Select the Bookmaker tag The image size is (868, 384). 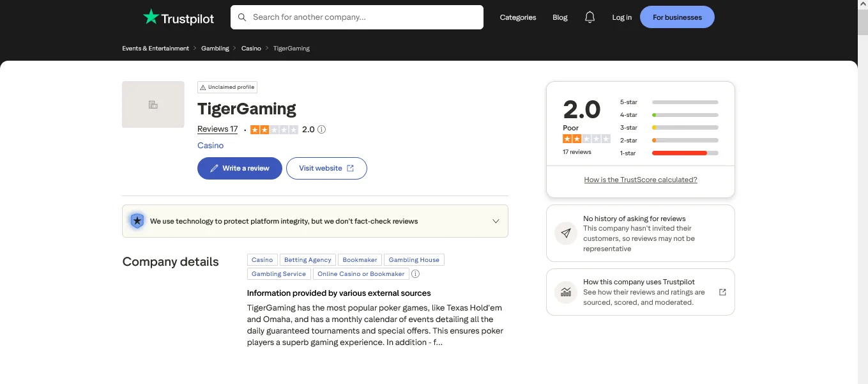pos(360,260)
